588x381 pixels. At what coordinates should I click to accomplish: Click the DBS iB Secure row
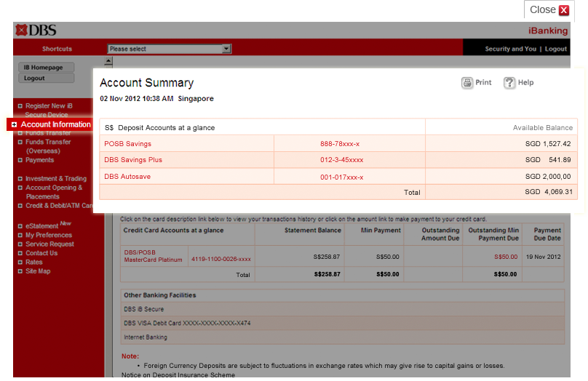coord(342,310)
